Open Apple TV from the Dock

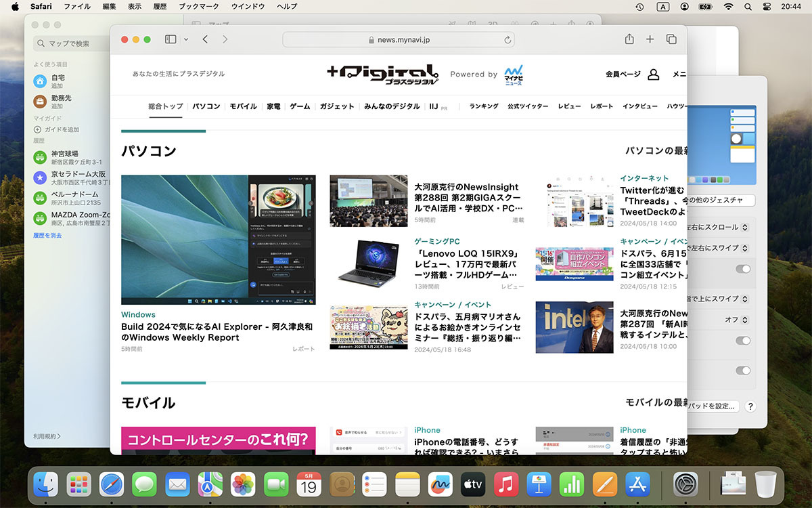[473, 484]
